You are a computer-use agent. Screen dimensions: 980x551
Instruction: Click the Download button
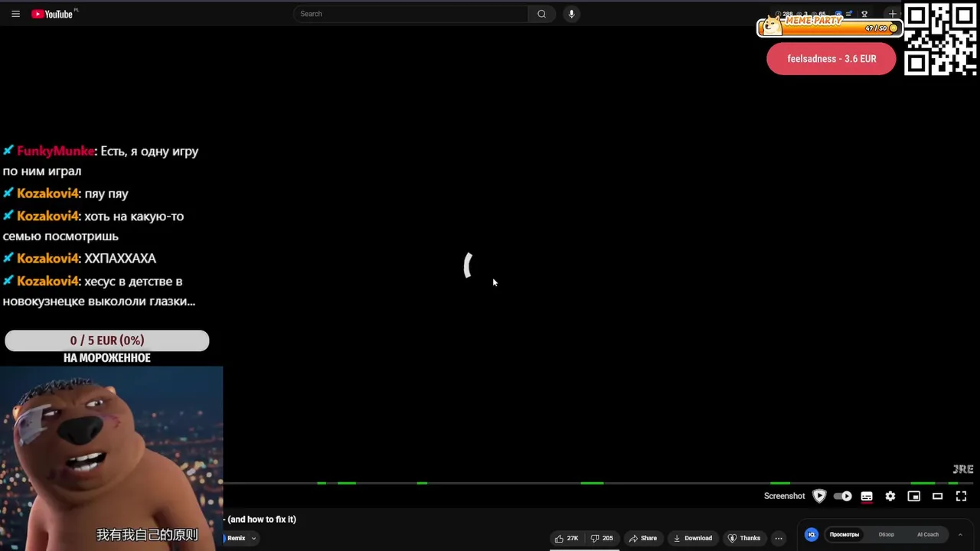693,538
